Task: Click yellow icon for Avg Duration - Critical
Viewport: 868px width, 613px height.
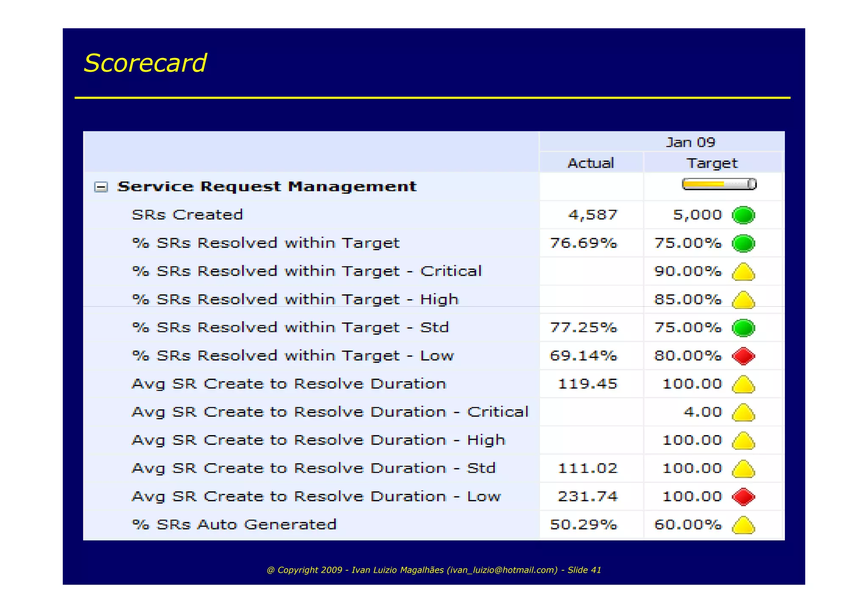Action: [x=743, y=413]
